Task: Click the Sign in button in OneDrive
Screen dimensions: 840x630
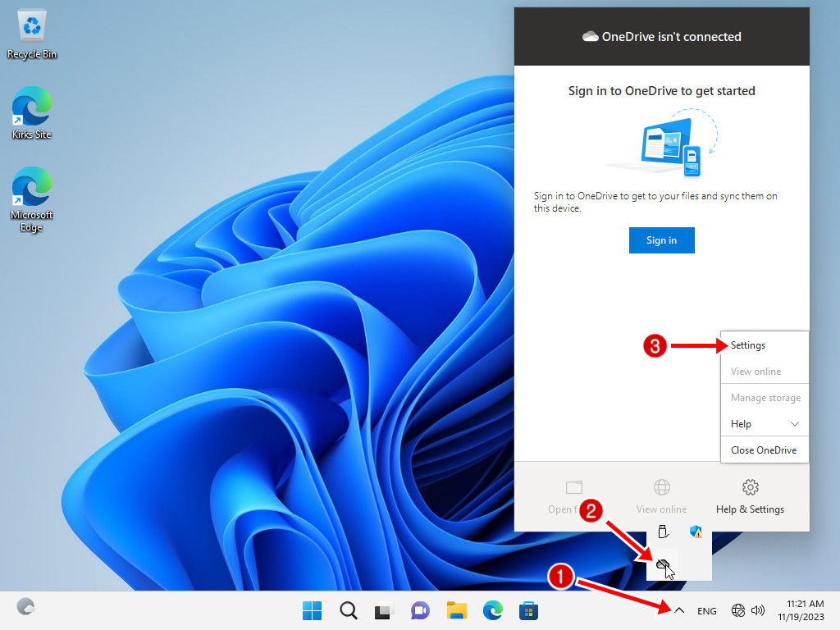Action: tap(662, 240)
